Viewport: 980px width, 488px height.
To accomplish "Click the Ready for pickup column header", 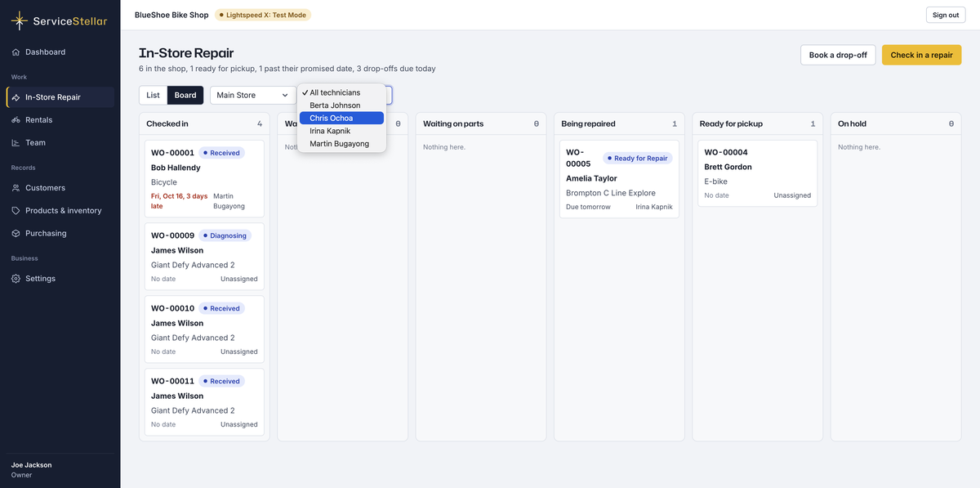I will (758, 124).
